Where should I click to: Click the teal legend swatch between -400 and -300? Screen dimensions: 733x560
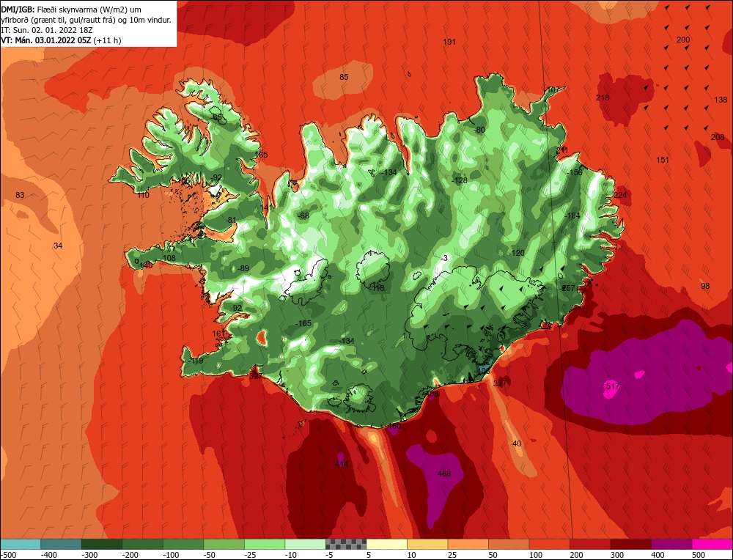click(61, 545)
